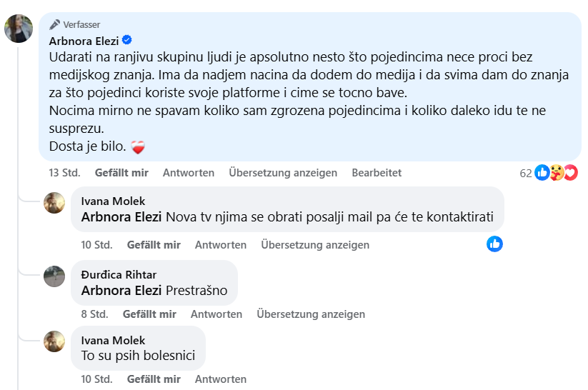588x390 pixels.
Task: Open reaction icons on Arbnora's comment
Action: 556,173
